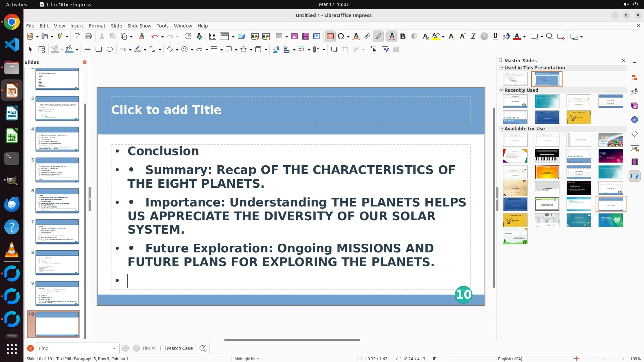
Task: Open the sidebar Gallery panel icon
Action: pos(634,106)
